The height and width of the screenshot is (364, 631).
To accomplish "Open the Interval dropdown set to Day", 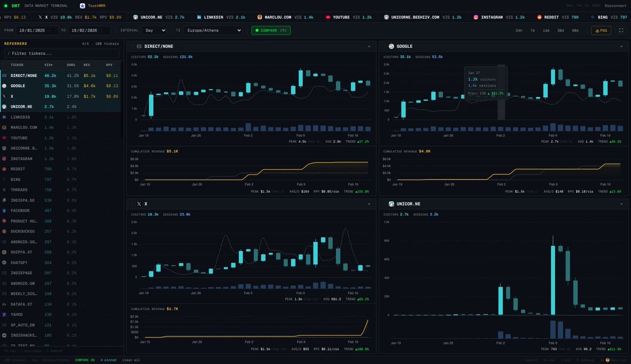I will click(155, 30).
